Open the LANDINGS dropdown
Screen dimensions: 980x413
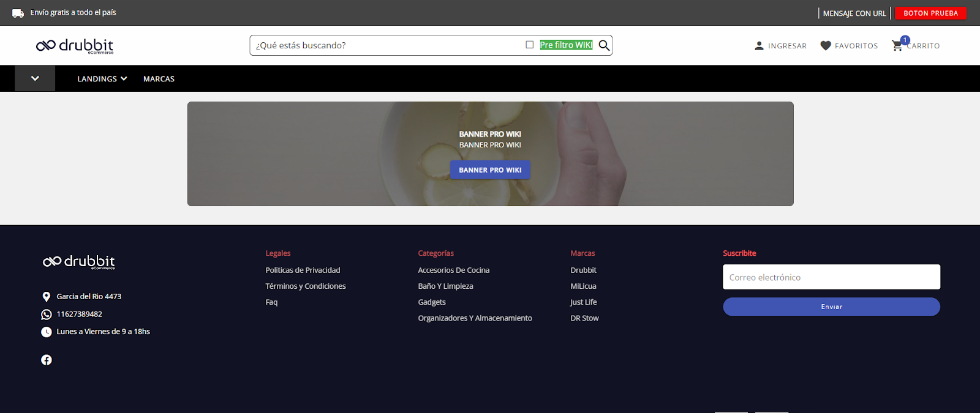[x=102, y=79]
